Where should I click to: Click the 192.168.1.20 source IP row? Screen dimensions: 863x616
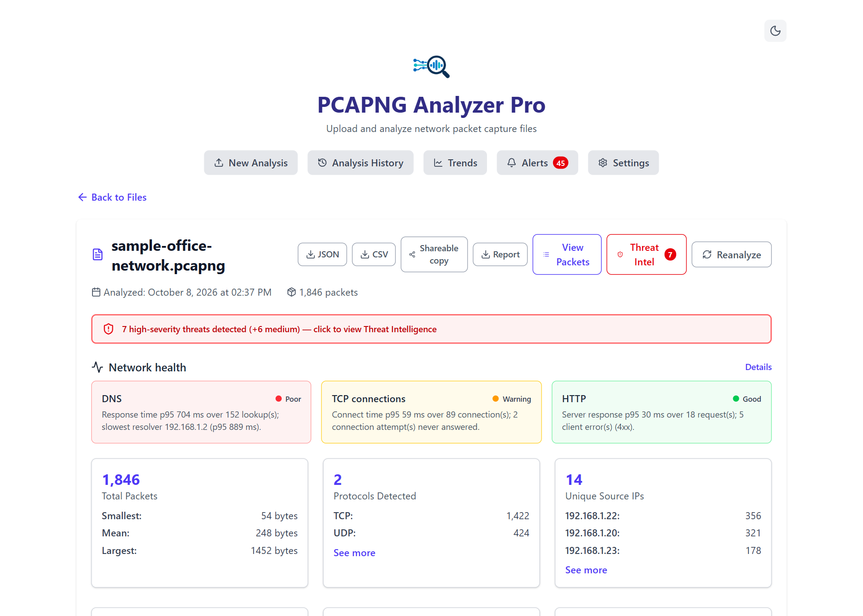[x=663, y=533]
